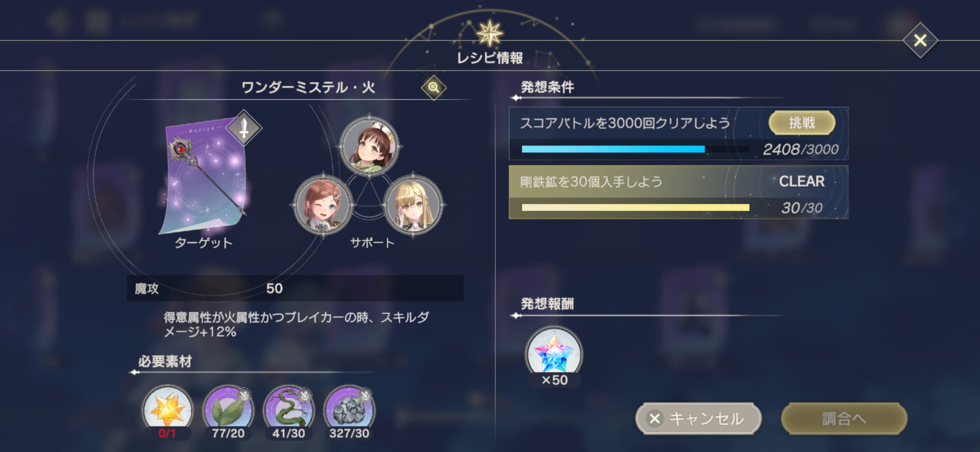Viewport: 980px width, 452px height.
Task: Select the winking orange-haired support portrait
Action: pos(322,205)
